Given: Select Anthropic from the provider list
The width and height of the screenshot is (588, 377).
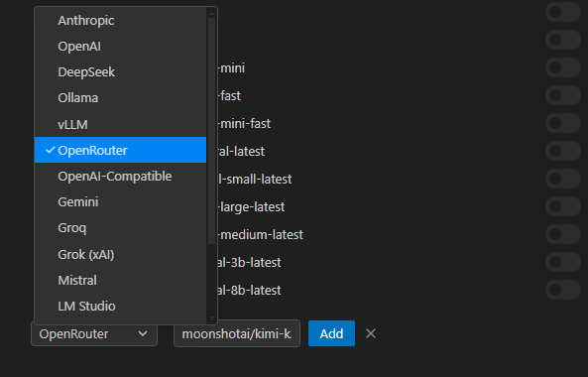Looking at the screenshot, I should coord(120,20).
